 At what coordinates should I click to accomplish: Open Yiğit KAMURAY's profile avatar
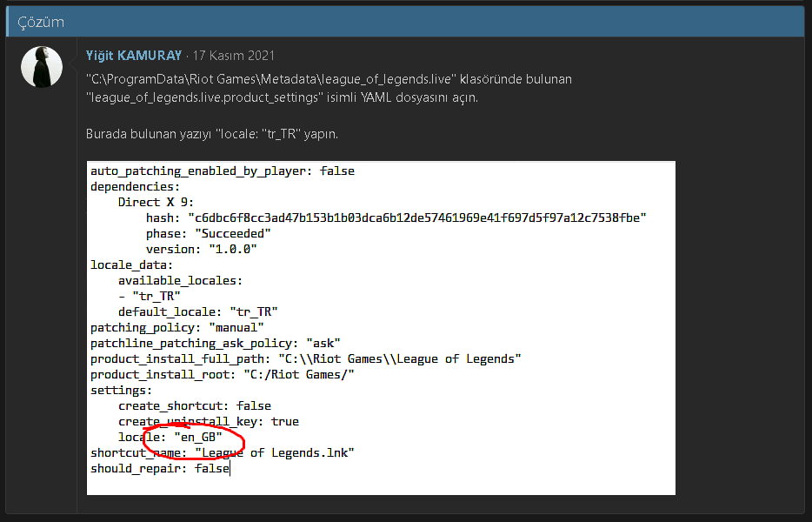(42, 67)
